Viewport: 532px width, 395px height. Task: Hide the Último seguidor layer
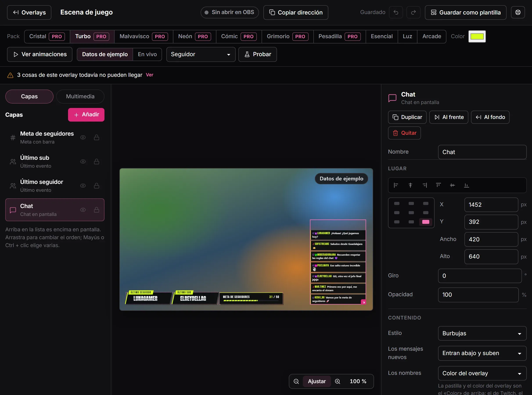[83, 186]
